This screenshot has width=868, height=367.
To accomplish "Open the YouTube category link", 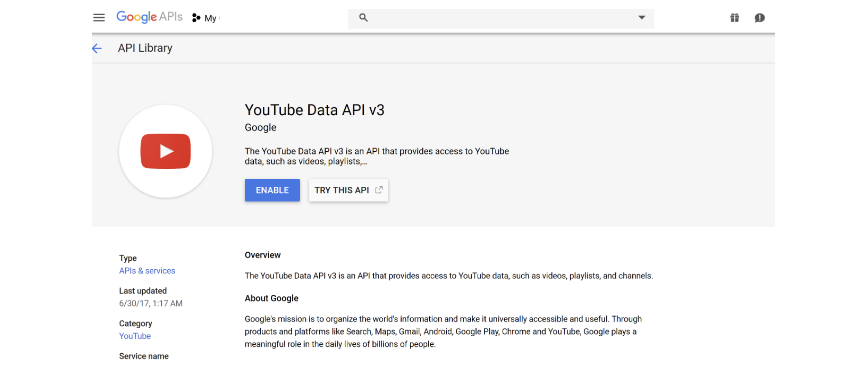I will [x=135, y=336].
